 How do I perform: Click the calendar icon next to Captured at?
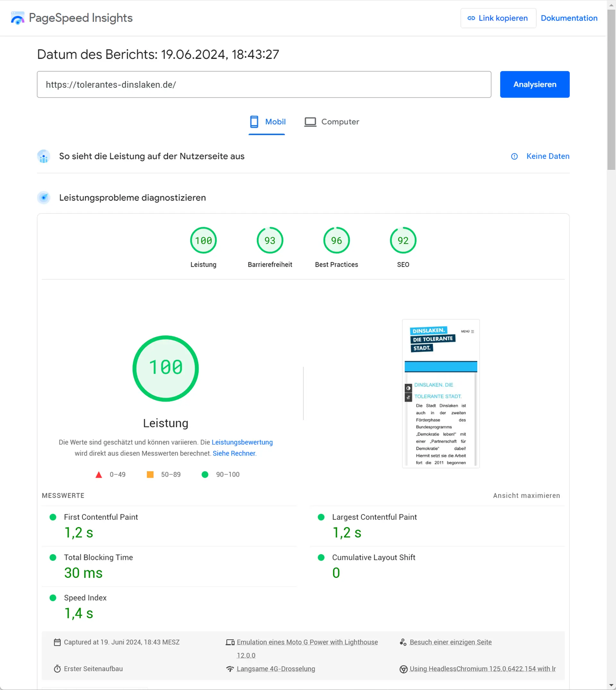[57, 642]
